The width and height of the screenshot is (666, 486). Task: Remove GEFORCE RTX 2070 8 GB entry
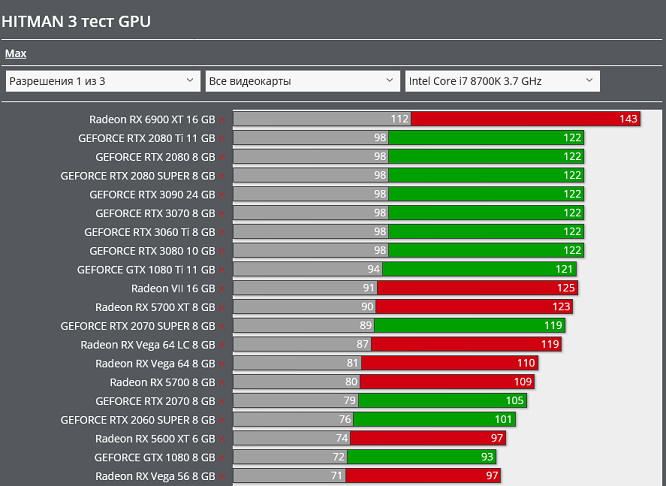[x=222, y=401]
